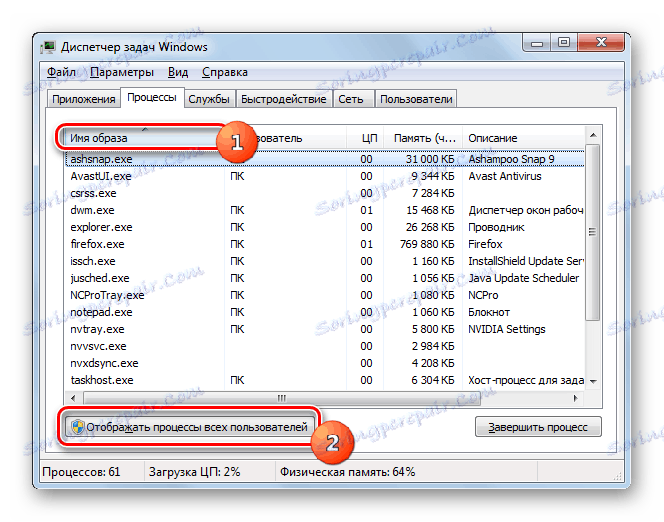Select the AvastUI.exe process
This screenshot has height=522, width=664.
pos(325,176)
